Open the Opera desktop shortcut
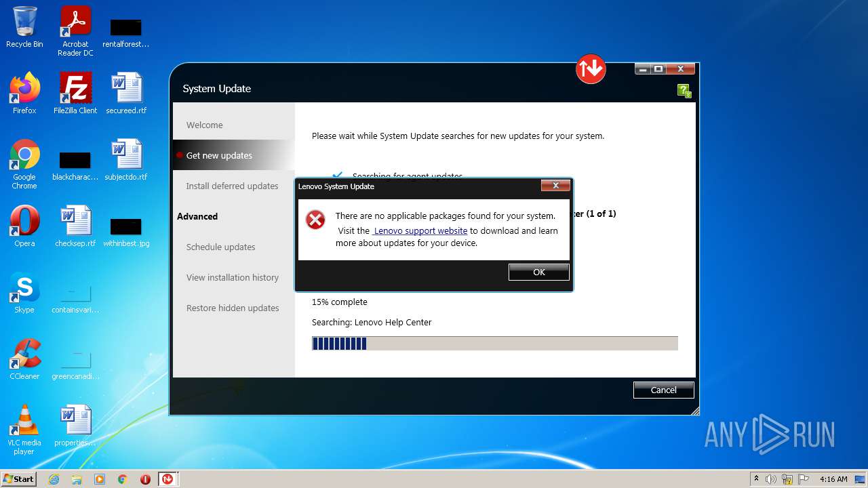 [24, 226]
